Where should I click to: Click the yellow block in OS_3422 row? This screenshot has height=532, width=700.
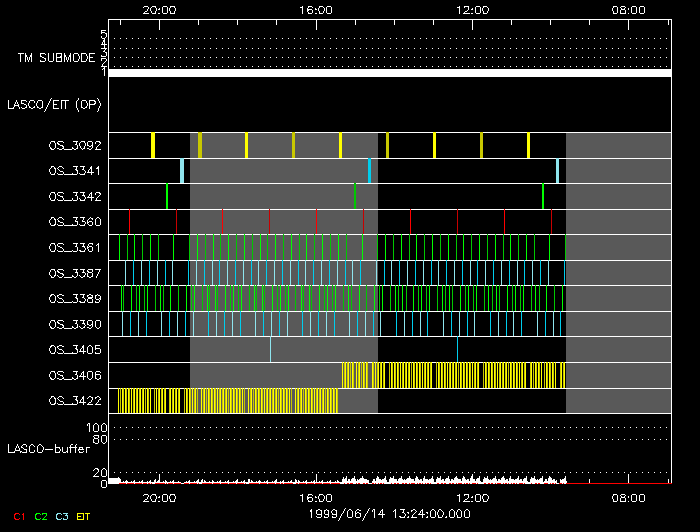click(228, 400)
